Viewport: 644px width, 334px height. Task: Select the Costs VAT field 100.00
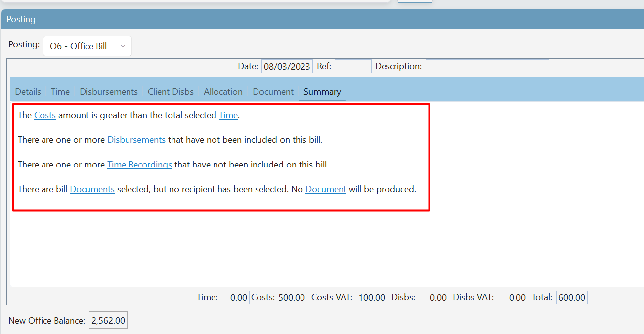tap(372, 297)
